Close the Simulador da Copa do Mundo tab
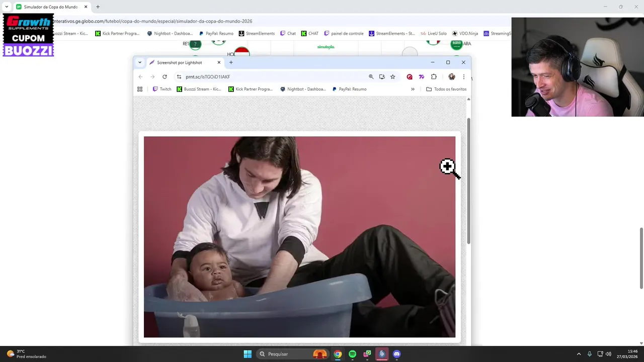This screenshot has height=362, width=644. coord(86,7)
